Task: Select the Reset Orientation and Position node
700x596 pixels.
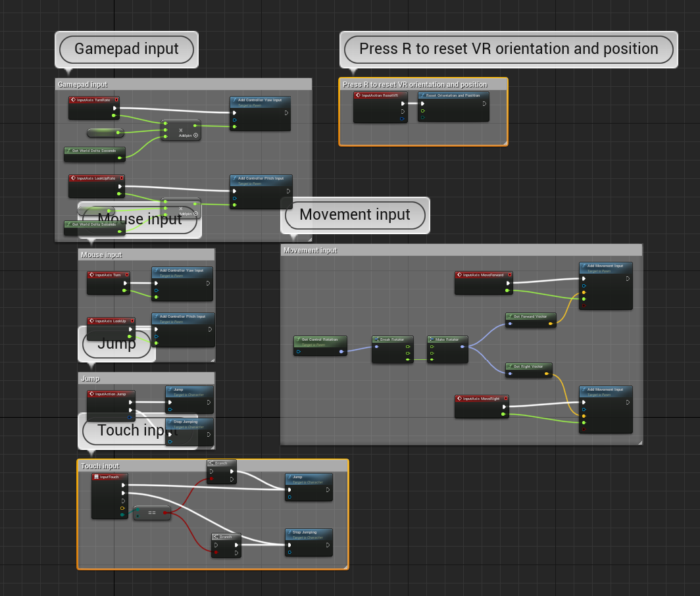Action: (x=453, y=95)
